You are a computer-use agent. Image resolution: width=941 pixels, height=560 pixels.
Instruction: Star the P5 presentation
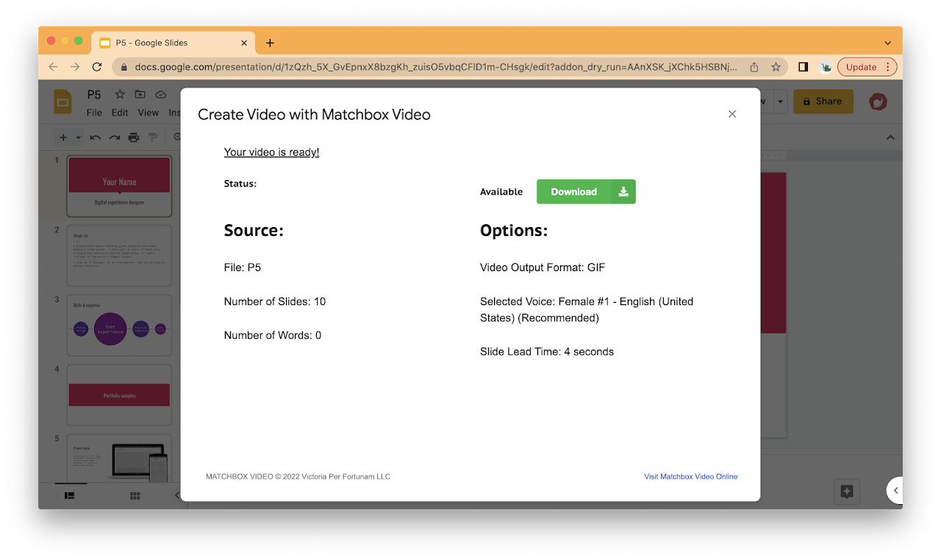coord(120,95)
